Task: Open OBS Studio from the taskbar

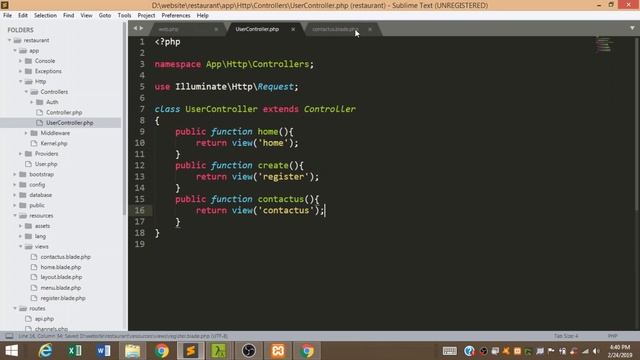Action: click(x=249, y=351)
